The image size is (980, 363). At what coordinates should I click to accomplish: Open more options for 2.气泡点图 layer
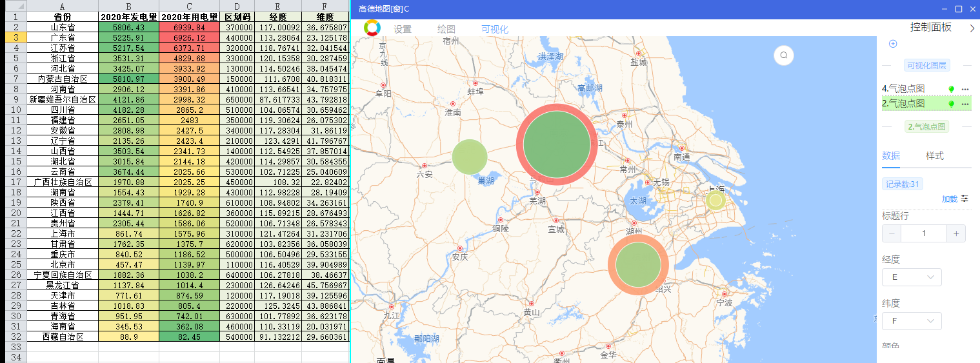[x=965, y=104]
